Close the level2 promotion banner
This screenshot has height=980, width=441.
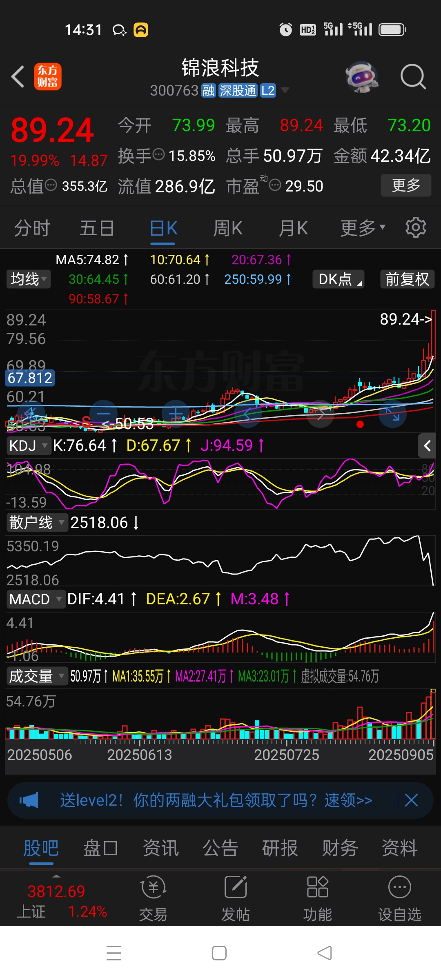click(411, 800)
